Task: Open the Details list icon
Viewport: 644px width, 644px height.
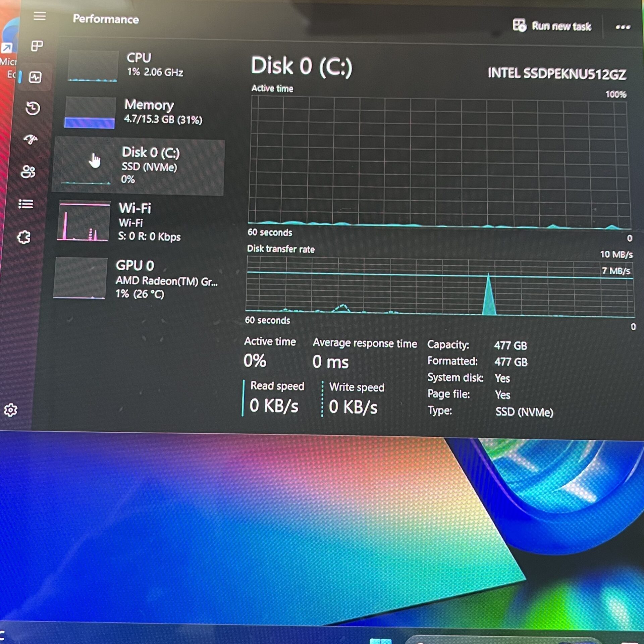Action: coord(26,204)
